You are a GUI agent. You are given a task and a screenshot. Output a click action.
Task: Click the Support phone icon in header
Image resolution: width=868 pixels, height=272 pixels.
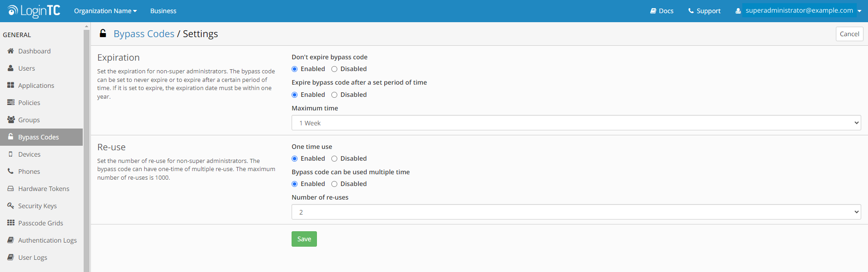coord(691,11)
